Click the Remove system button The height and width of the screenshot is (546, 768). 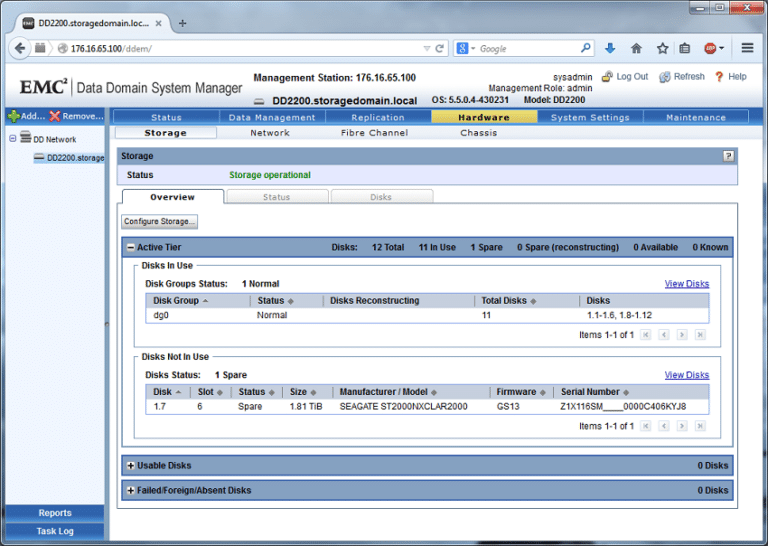[x=76, y=116]
